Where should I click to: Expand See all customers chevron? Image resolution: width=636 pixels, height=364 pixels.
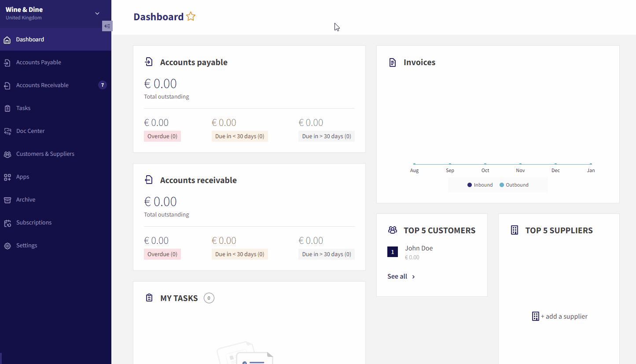413,277
